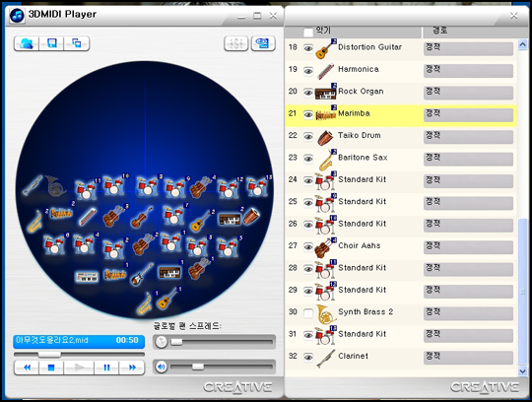This screenshot has width=532, height=402.
Task: Open a MIDI file with the folder icon
Action: (27, 43)
